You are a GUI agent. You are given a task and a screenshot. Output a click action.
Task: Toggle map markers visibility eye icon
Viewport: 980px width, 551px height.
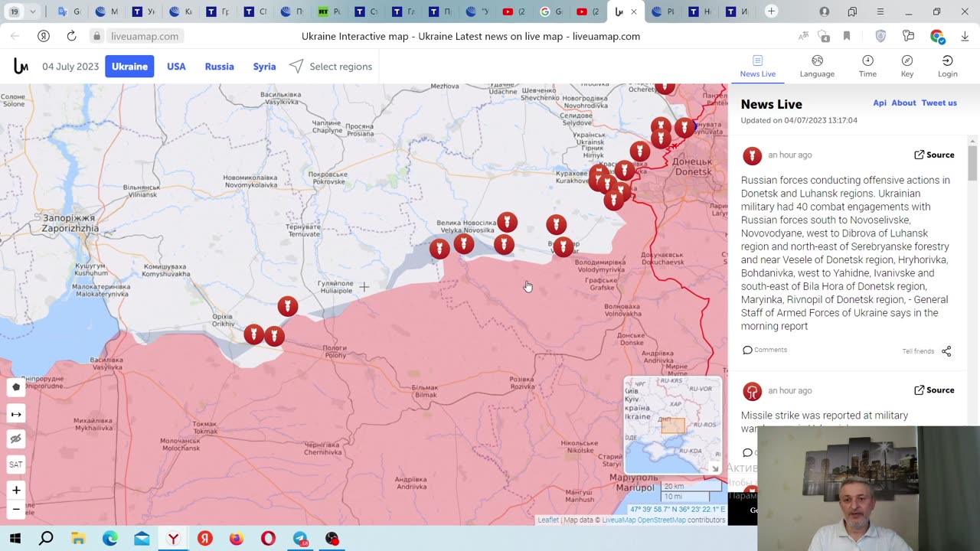click(x=16, y=439)
